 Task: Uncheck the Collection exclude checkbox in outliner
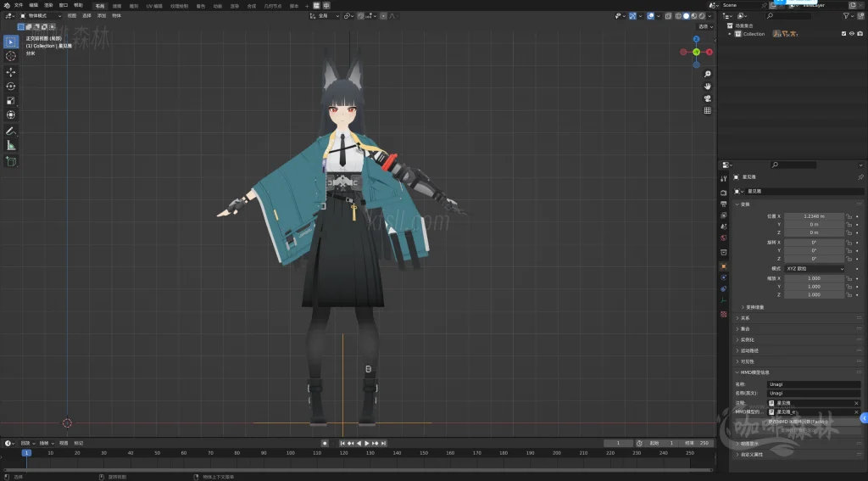[843, 34]
